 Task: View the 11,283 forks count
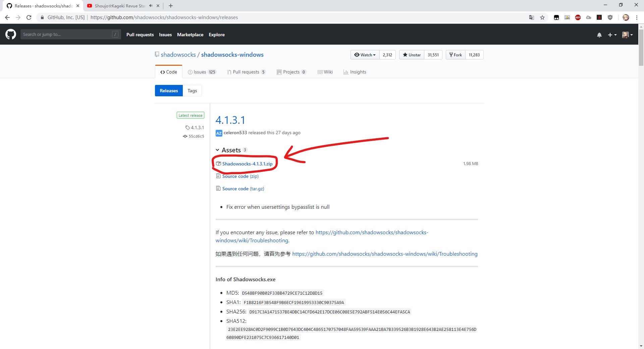tap(474, 55)
